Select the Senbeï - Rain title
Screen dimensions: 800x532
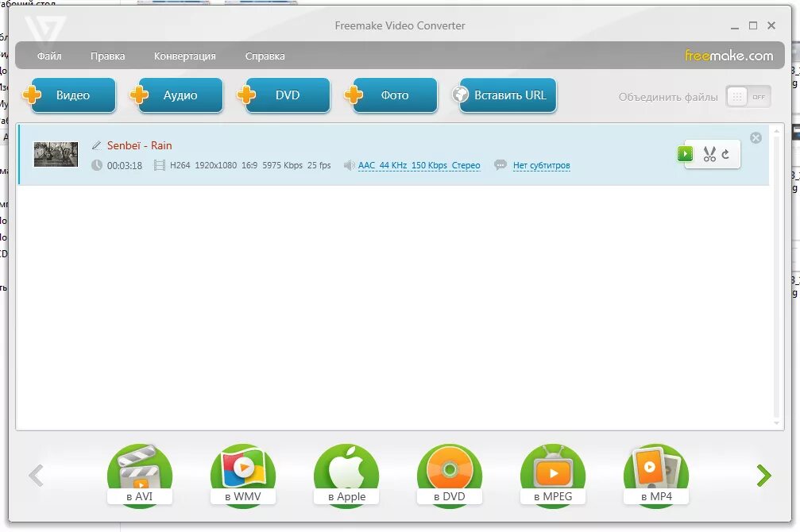tap(139, 145)
